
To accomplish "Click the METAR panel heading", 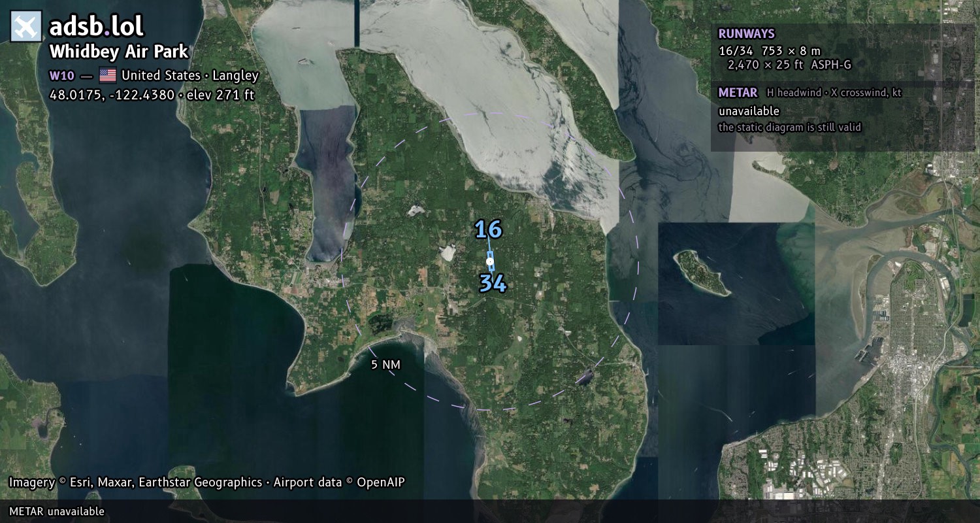I will [x=738, y=93].
